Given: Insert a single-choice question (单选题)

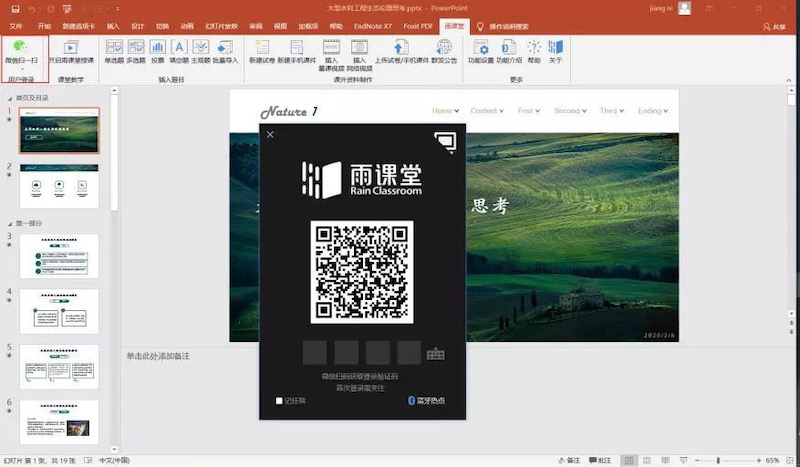Looking at the screenshot, I should pos(114,52).
